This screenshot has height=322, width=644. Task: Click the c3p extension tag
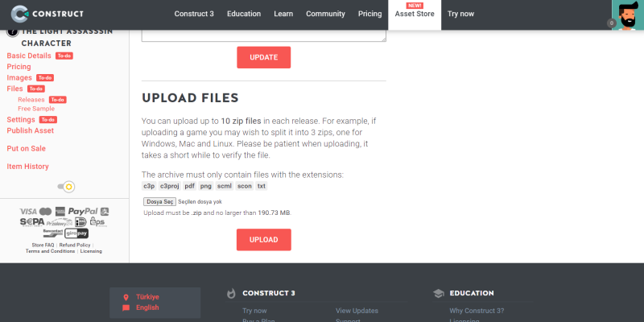point(149,186)
